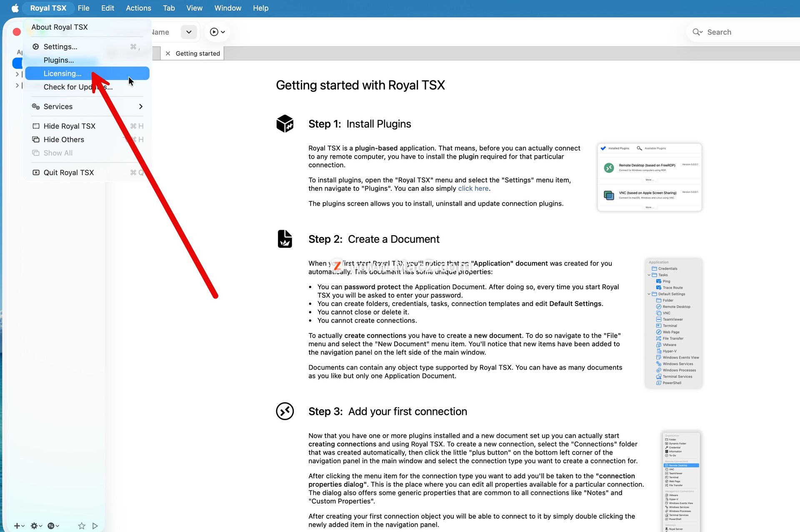Open the Apple menu
Viewport: 800px width, 532px height.
(x=15, y=8)
